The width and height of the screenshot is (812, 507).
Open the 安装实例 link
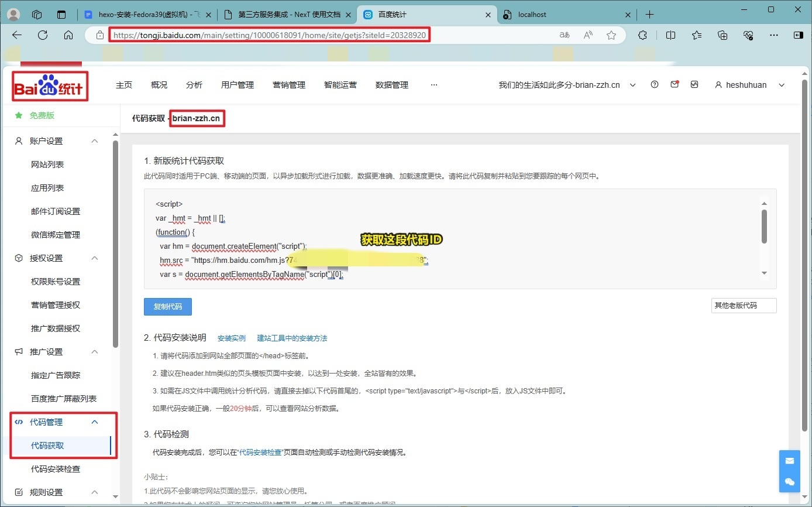coord(232,338)
